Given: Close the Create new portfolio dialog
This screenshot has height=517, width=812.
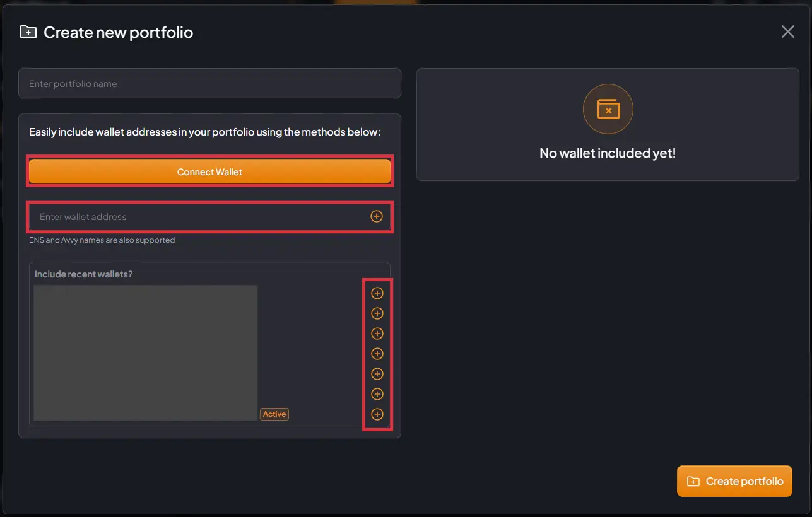Looking at the screenshot, I should pos(787,32).
